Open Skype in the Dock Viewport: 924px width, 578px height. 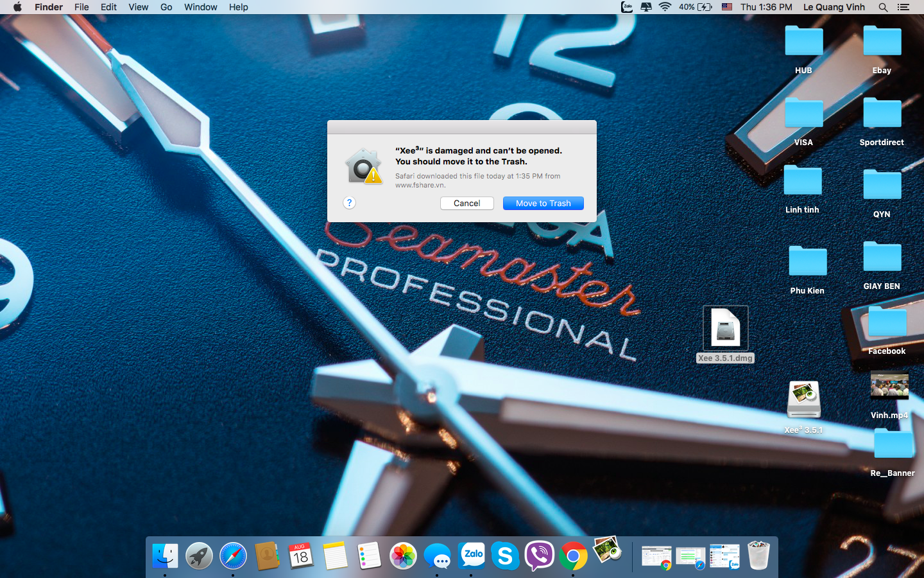(x=505, y=556)
